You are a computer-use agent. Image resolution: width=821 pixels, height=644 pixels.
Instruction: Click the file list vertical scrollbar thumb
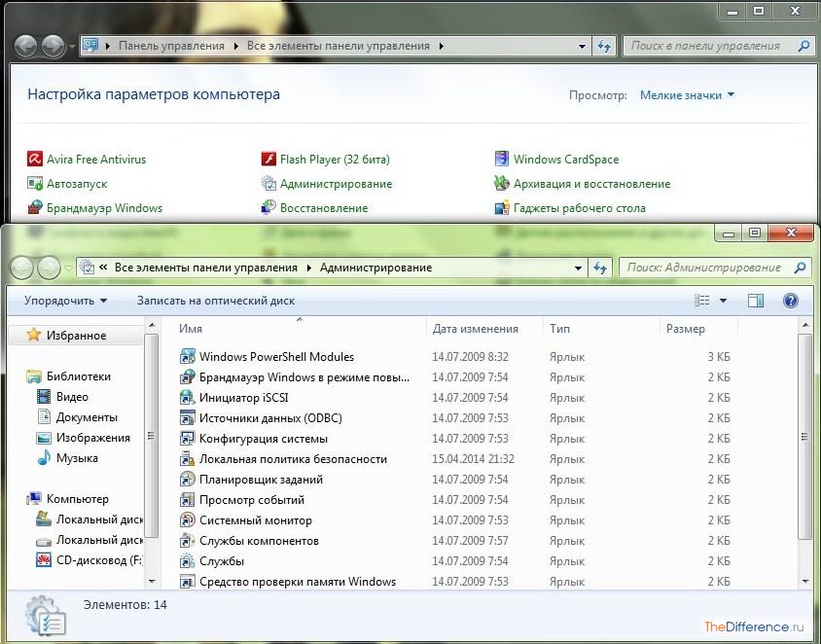(x=805, y=436)
